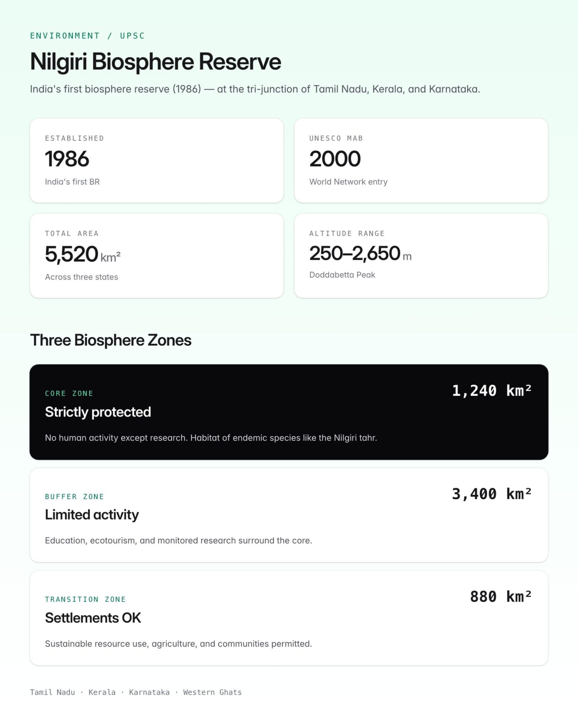Click the ENVIRONMENT / UPSC breadcrumb label
The image size is (578, 728).
point(88,36)
